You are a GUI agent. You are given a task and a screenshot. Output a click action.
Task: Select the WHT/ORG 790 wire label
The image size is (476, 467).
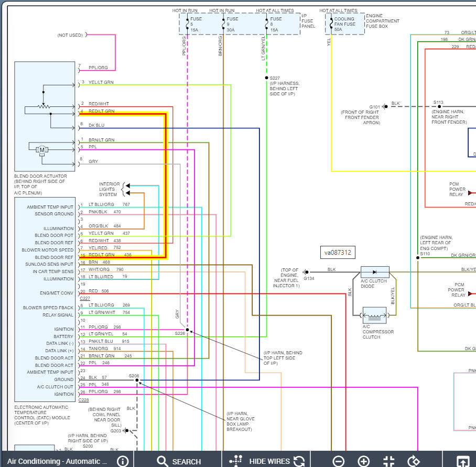[x=106, y=269]
